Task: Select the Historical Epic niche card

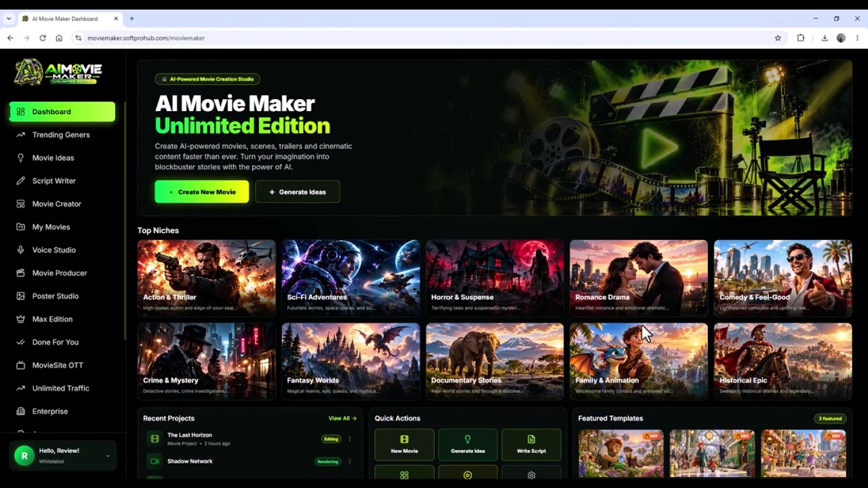Action: click(x=783, y=361)
